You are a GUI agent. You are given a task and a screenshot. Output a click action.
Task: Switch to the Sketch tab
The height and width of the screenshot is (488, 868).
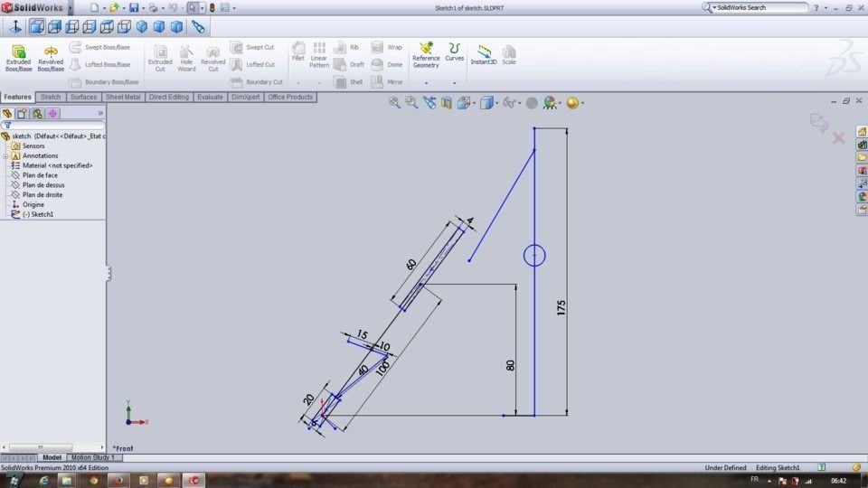point(51,97)
